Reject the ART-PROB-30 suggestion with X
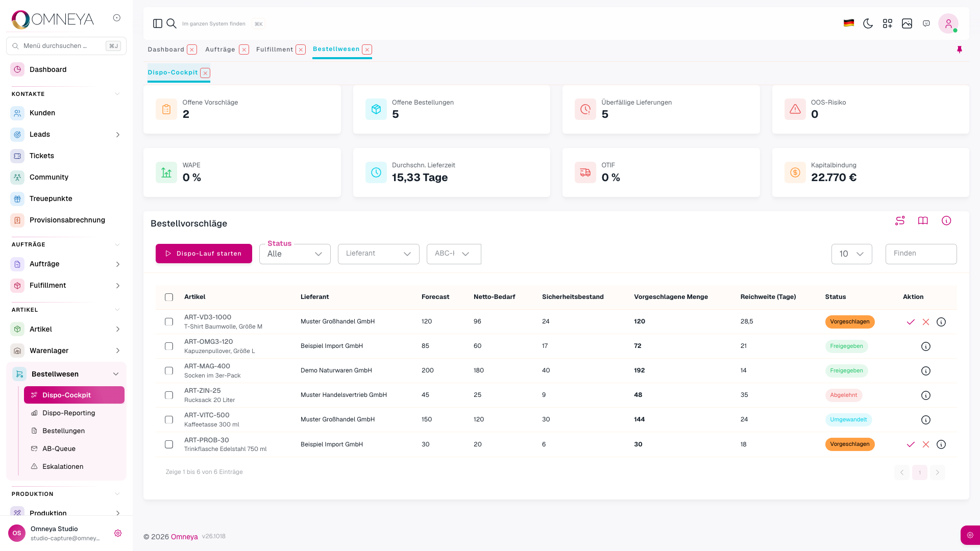This screenshot has width=980, height=551. coord(926,444)
